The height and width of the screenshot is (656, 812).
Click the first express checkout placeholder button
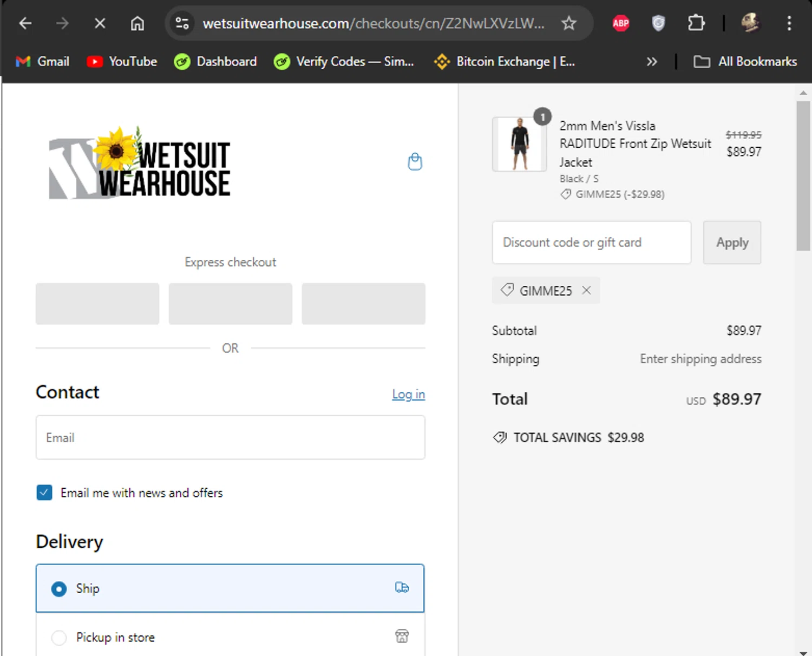pos(97,304)
